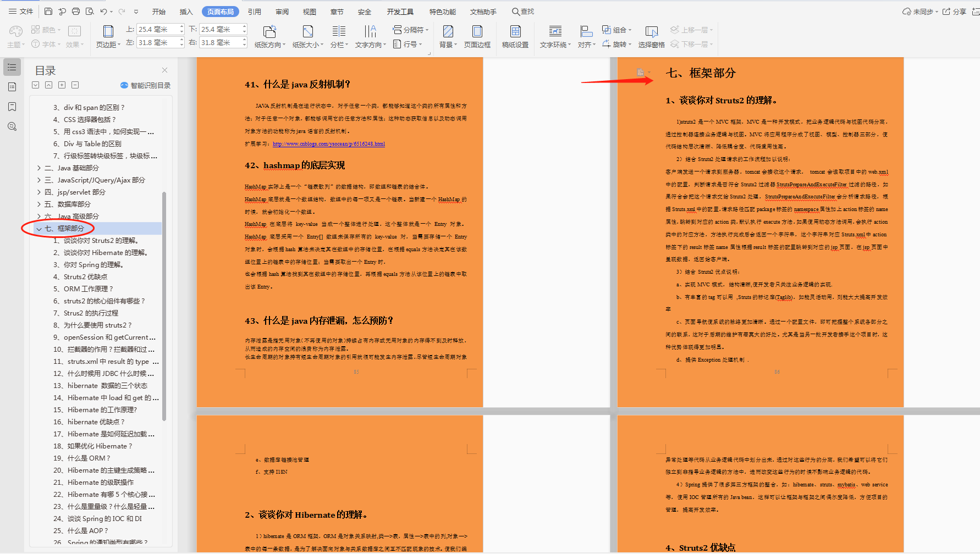Go to heading 25、什么是 AOP？

(80, 531)
